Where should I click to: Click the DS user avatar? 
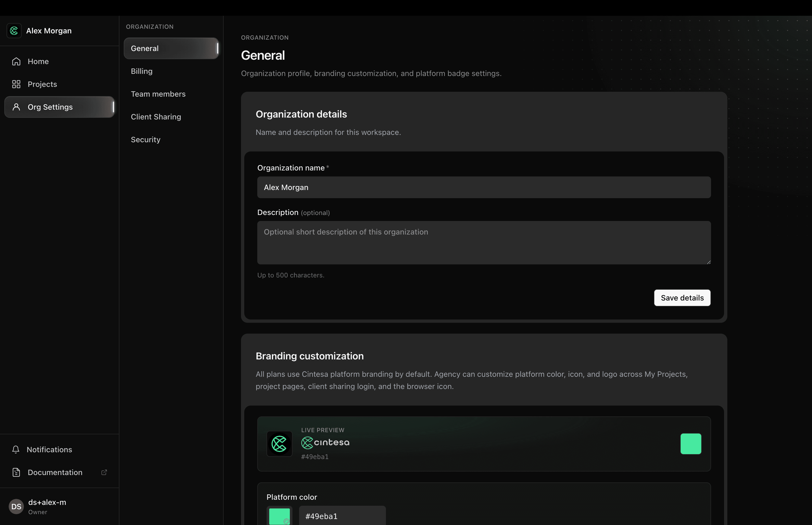[16, 507]
